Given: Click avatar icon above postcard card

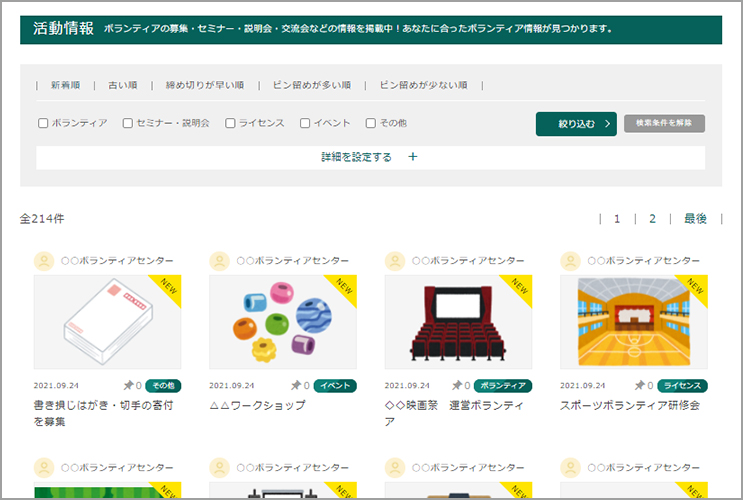Looking at the screenshot, I should coord(44,261).
